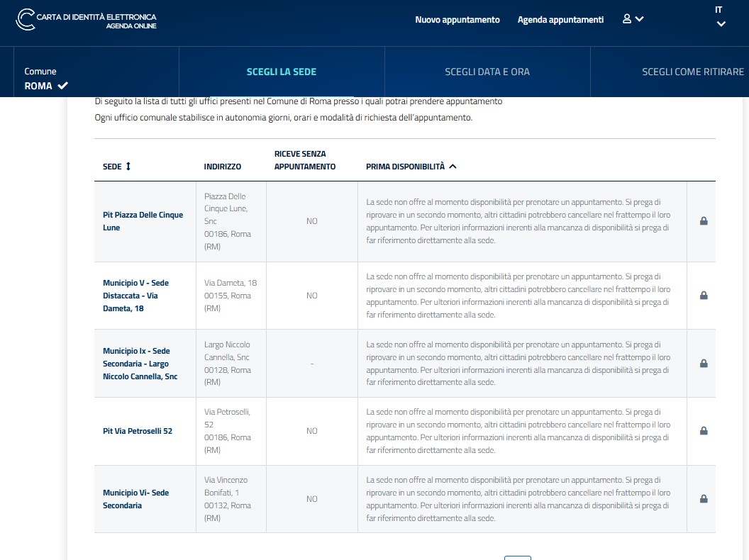This screenshot has height=560, width=749.
Task: Open Agenda appuntamenti menu item
Action: (x=560, y=20)
